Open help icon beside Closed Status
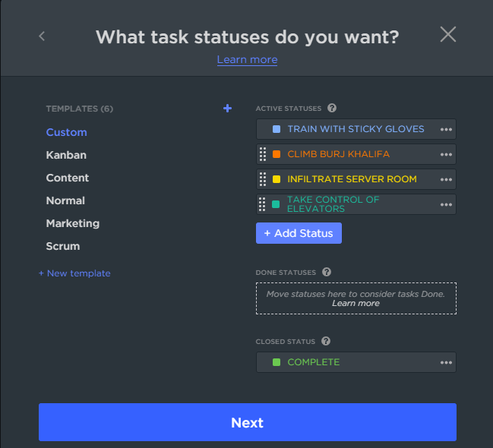This screenshot has width=493, height=448. (326, 342)
